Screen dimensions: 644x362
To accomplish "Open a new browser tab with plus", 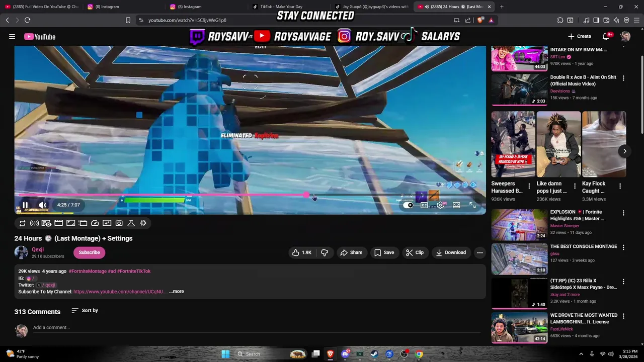I will point(502,7).
